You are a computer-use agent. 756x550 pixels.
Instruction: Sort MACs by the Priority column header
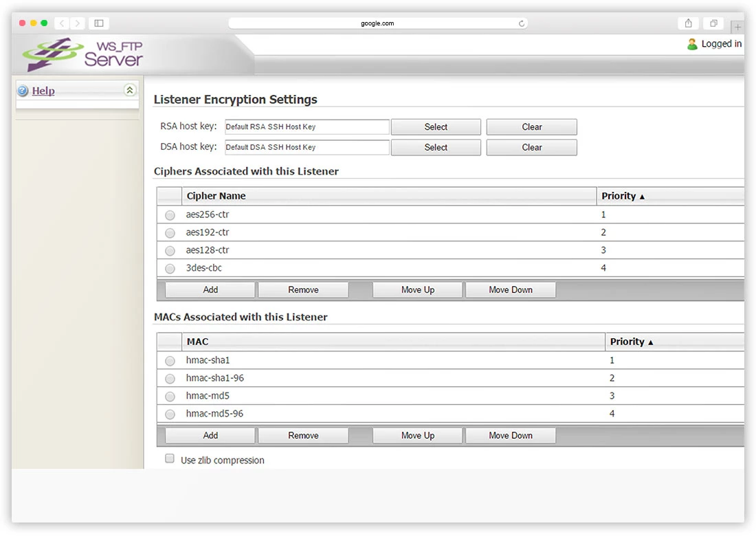click(x=631, y=342)
